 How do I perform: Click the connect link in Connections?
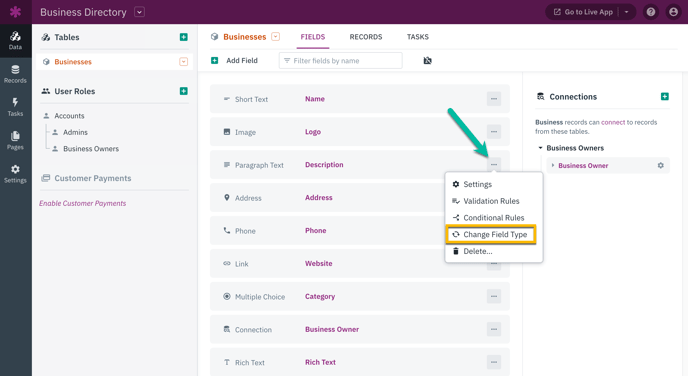[x=613, y=122]
